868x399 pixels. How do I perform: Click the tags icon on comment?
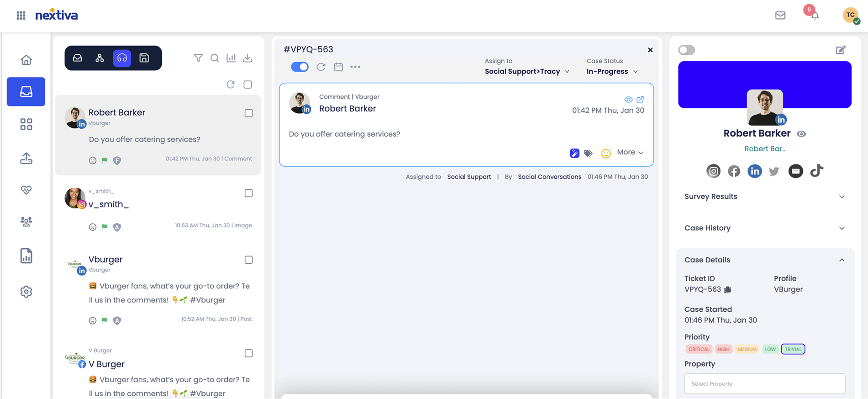click(589, 153)
